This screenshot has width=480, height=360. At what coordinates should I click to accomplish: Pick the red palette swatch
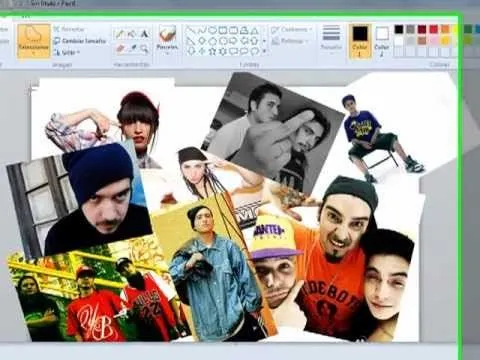pos(434,29)
